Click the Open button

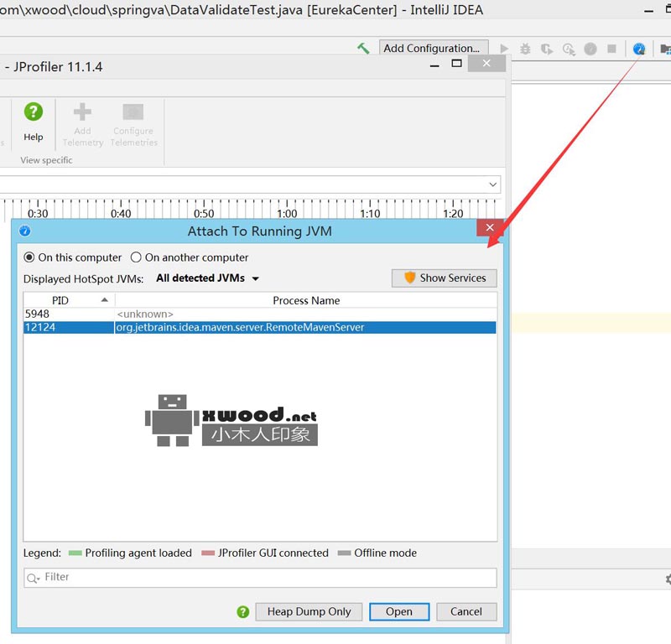coord(399,611)
